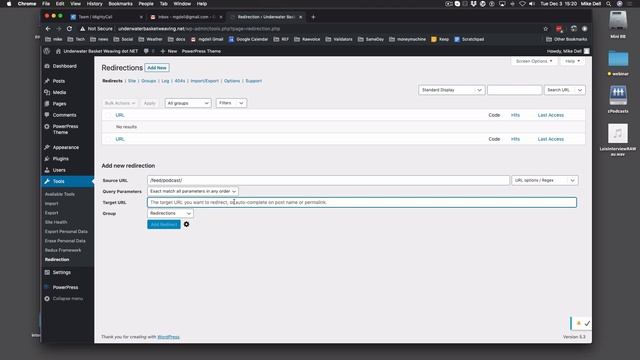
Task: Open comments bubble in admin bar
Action: point(146,51)
